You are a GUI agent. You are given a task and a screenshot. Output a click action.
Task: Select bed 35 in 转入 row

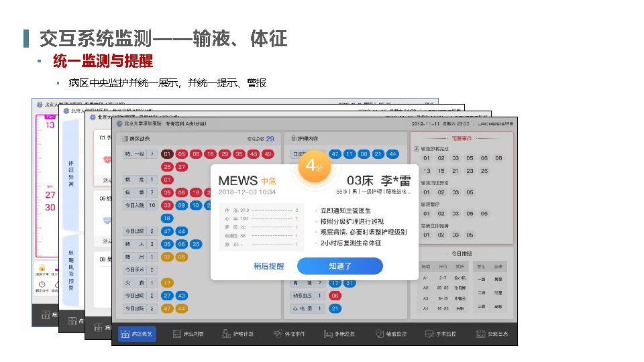[x=196, y=244]
